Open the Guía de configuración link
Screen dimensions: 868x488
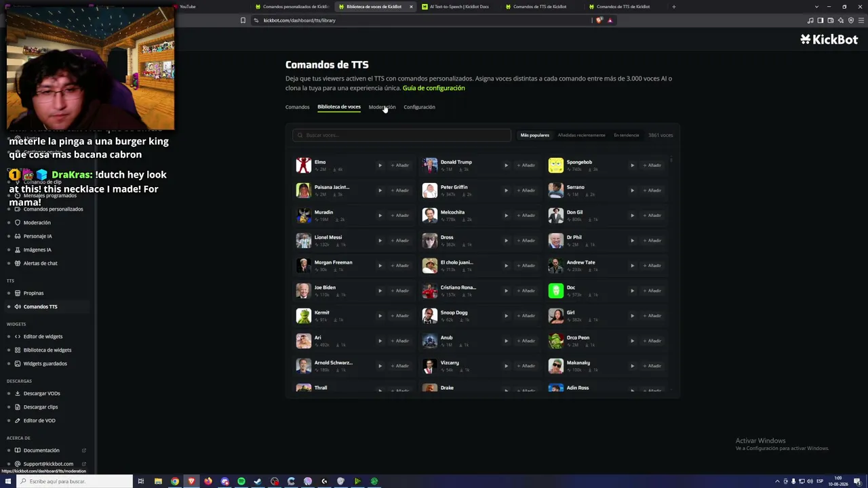click(434, 88)
